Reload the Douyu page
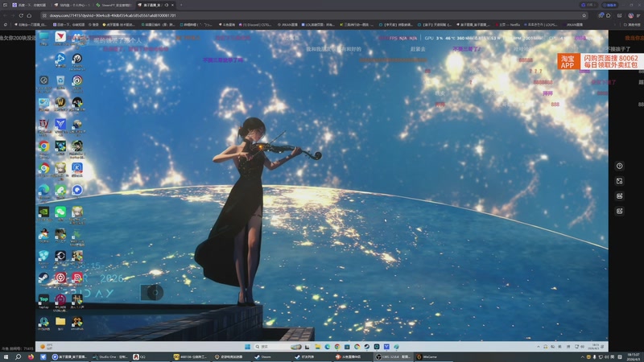 (21, 15)
